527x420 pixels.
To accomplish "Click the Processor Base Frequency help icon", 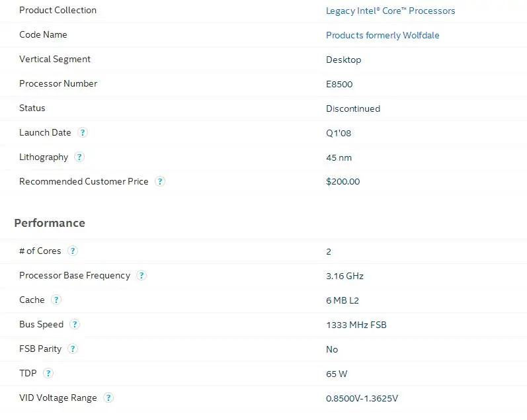I will point(142,276).
